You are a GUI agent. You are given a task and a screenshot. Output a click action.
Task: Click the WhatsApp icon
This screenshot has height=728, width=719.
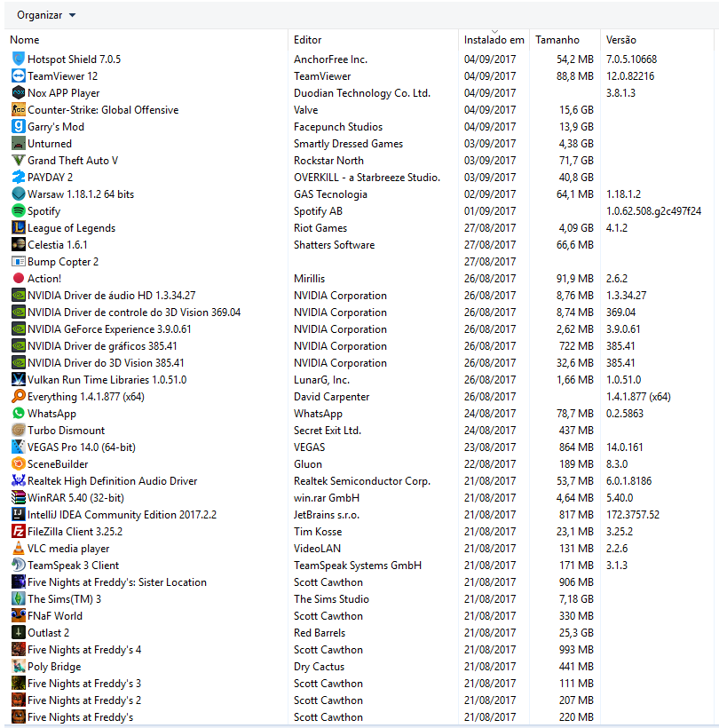point(18,413)
